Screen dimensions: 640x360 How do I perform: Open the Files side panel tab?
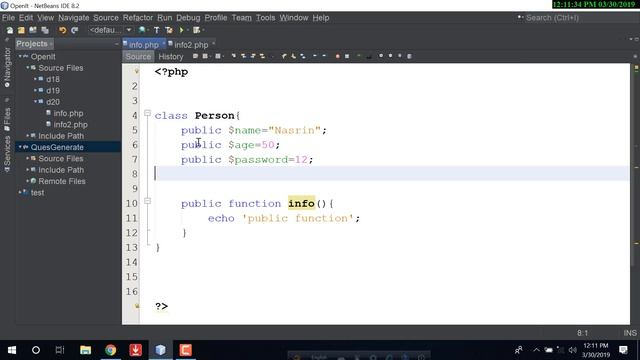(x=7, y=119)
